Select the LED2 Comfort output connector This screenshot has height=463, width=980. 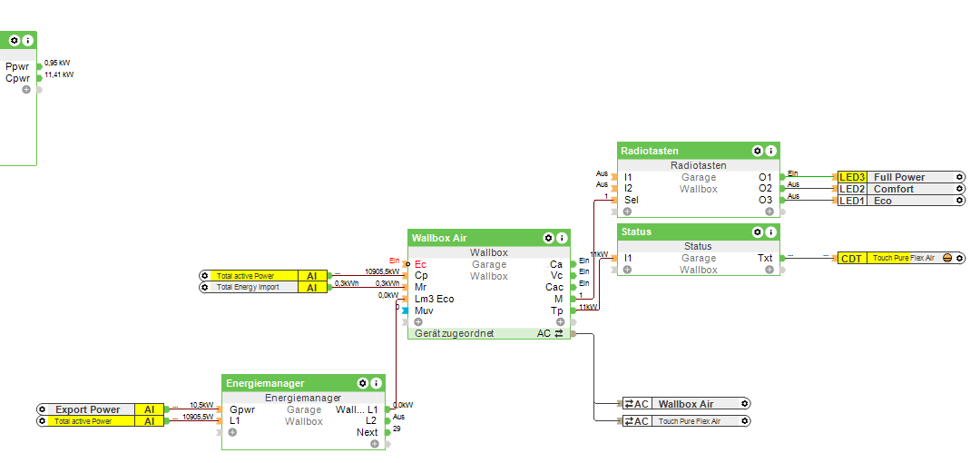point(902,189)
